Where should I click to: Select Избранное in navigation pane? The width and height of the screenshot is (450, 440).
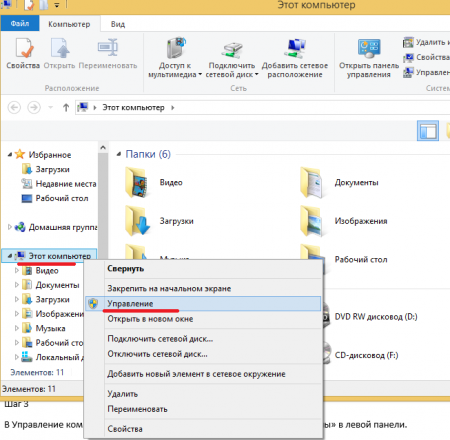click(50, 155)
